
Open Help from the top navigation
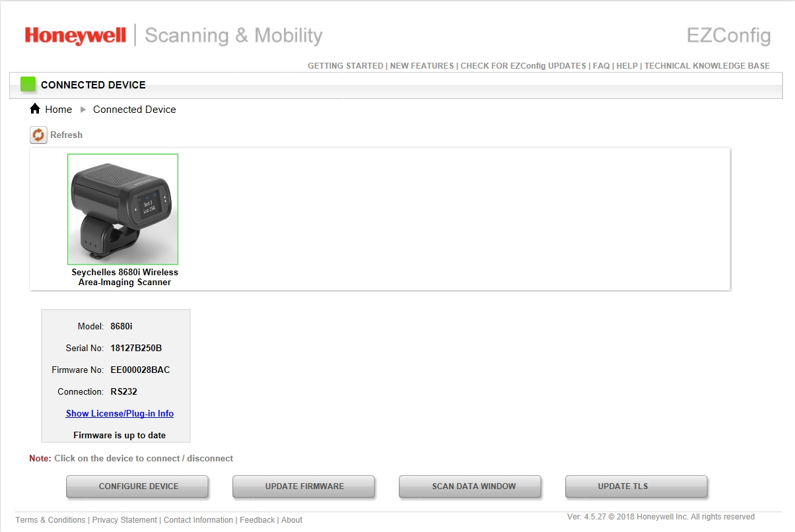tap(627, 65)
